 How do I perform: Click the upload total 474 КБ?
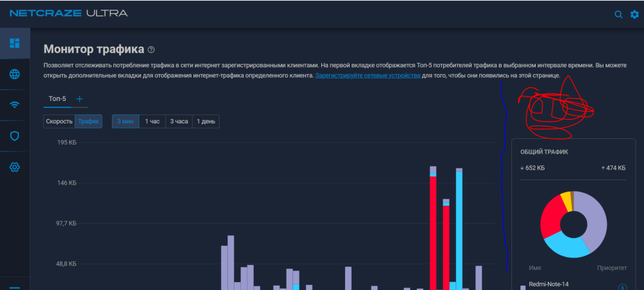coord(613,168)
